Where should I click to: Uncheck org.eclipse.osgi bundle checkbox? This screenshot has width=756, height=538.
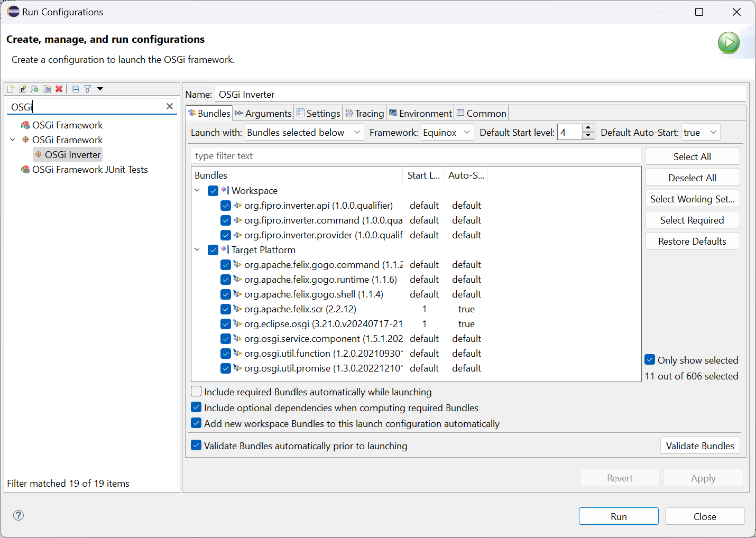click(x=226, y=324)
